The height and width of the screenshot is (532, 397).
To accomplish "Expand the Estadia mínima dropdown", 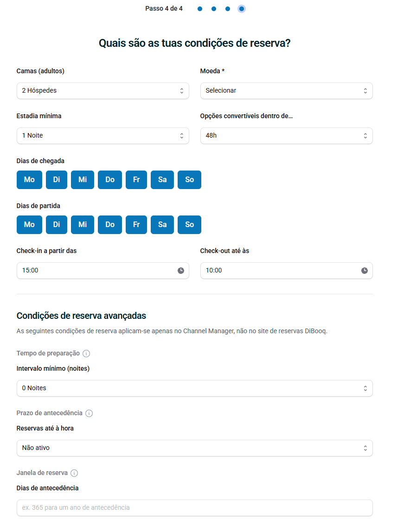I will pos(103,136).
